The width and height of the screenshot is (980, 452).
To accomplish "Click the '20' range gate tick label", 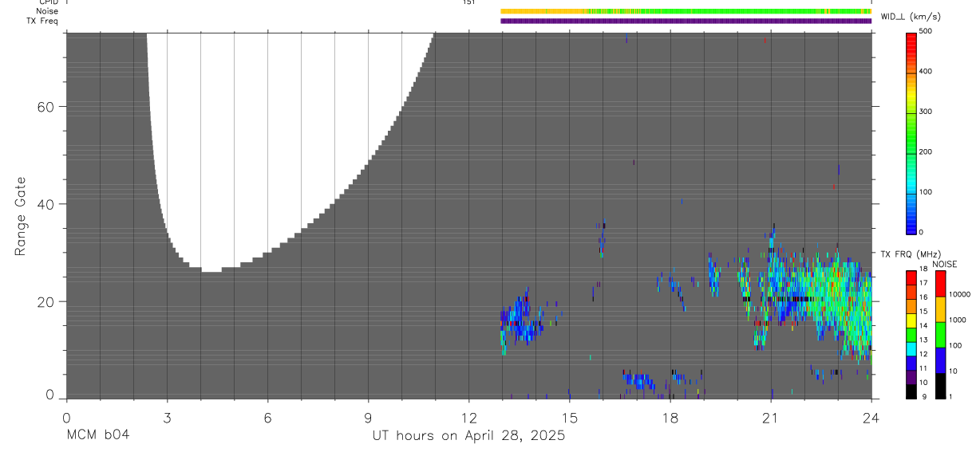I will tap(45, 301).
